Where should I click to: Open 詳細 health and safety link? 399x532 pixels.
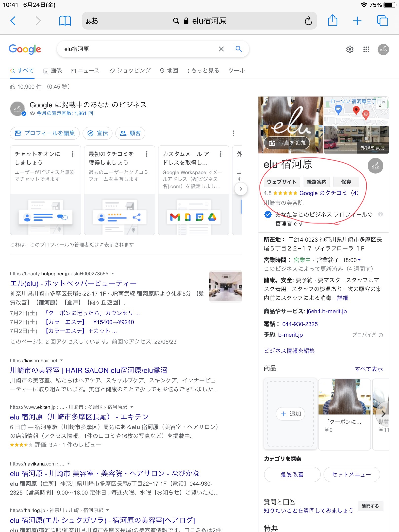click(343, 298)
